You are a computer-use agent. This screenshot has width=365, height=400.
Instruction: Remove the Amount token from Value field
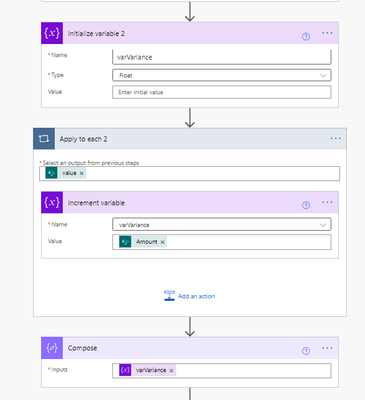(163, 242)
